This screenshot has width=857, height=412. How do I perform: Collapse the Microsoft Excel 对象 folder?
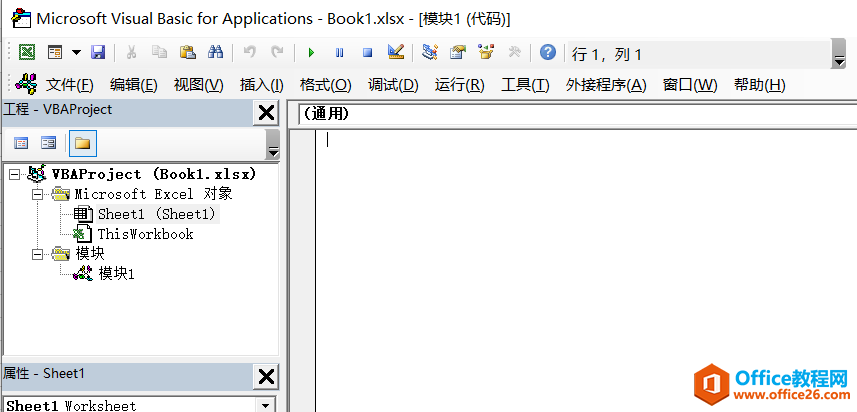click(37, 194)
